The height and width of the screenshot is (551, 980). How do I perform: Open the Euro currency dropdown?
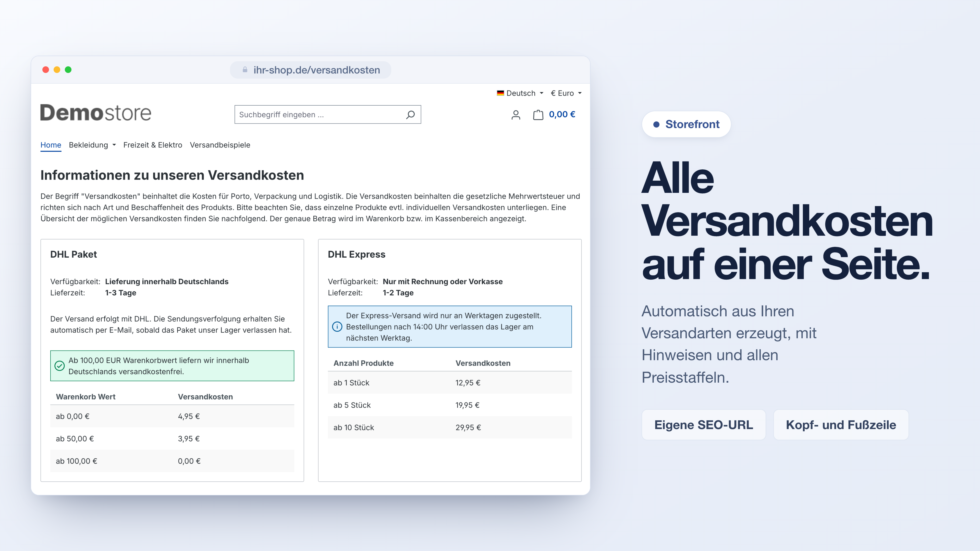click(566, 93)
